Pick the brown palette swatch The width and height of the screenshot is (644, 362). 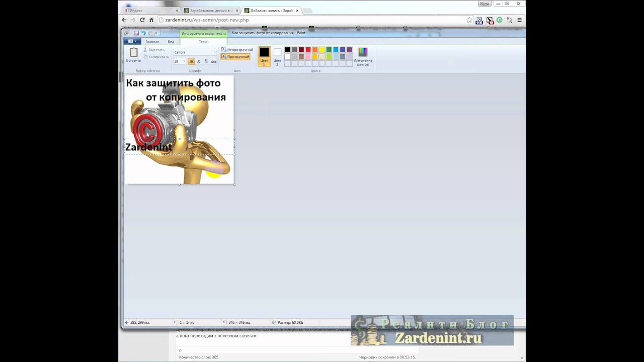pyautogui.click(x=301, y=57)
